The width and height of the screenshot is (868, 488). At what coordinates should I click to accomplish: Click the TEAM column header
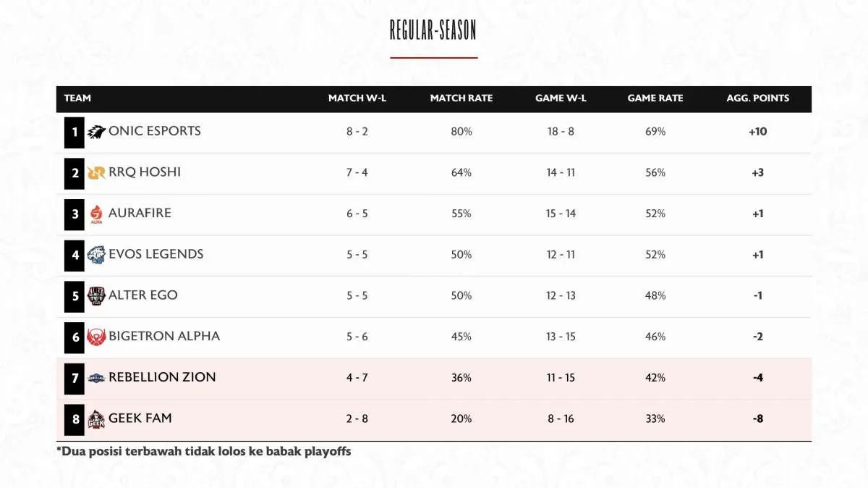point(77,98)
